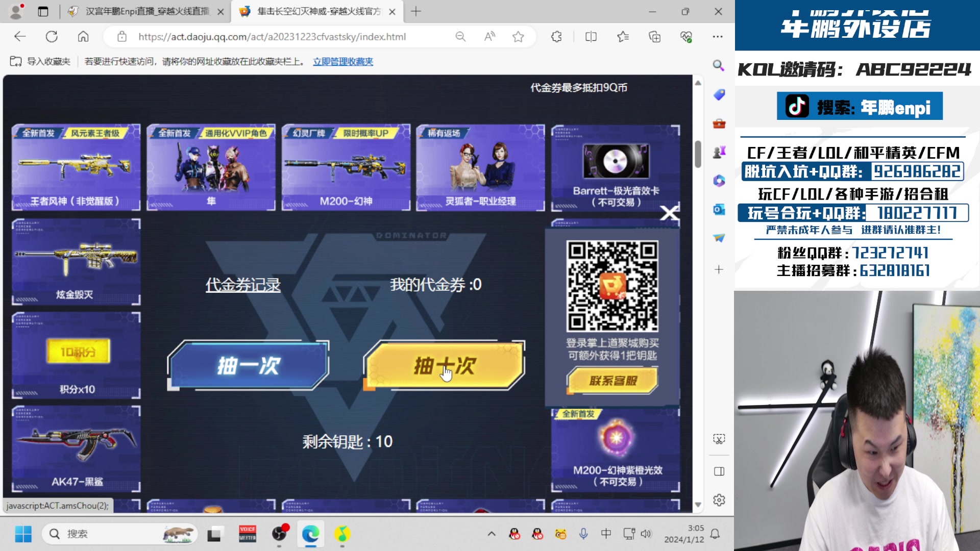980x551 pixels.
Task: Select the 隼 character prize card
Action: [x=211, y=167]
